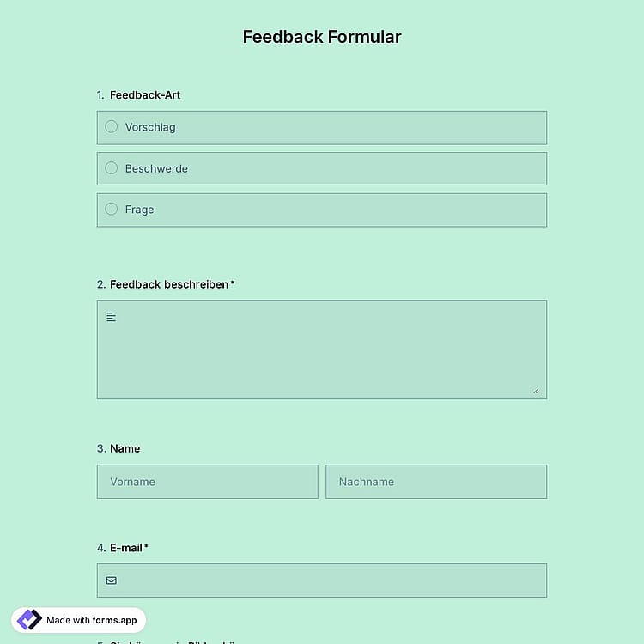Click the Frage option row

tap(322, 210)
